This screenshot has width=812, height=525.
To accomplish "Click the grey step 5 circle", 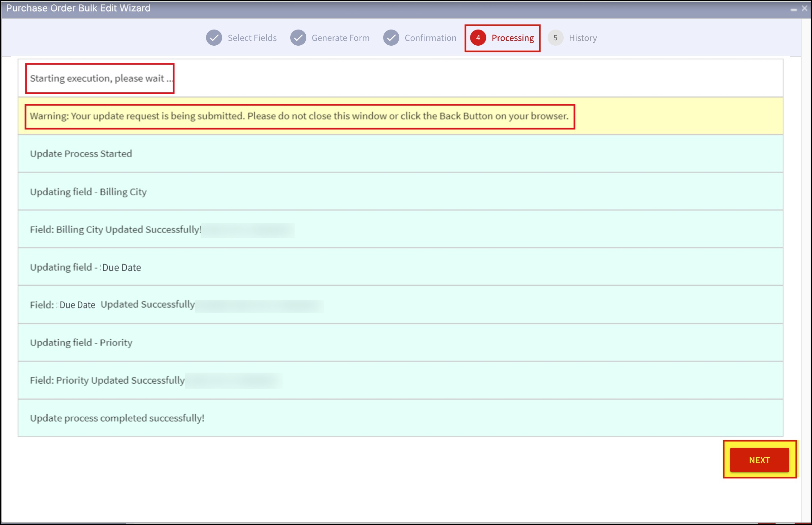I will [555, 38].
